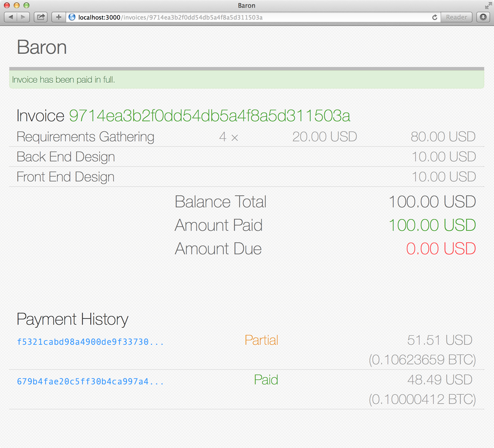Click the reload page icon

point(435,17)
